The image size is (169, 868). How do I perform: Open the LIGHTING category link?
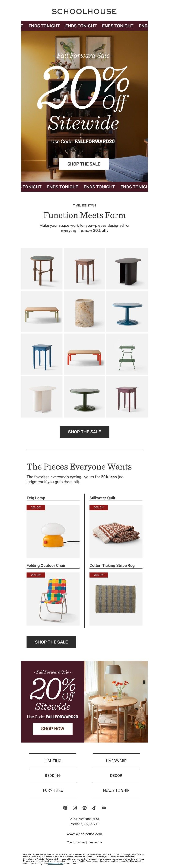point(53,761)
